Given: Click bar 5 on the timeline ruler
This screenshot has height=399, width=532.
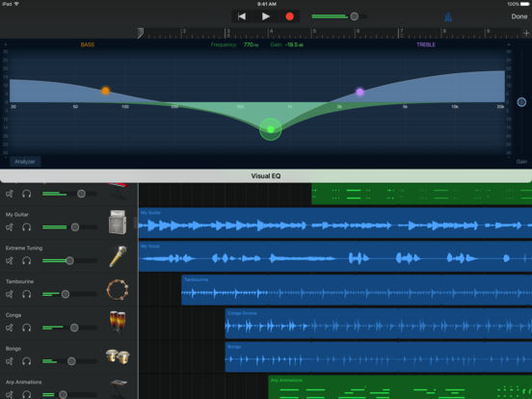Looking at the screenshot, I should (x=313, y=32).
